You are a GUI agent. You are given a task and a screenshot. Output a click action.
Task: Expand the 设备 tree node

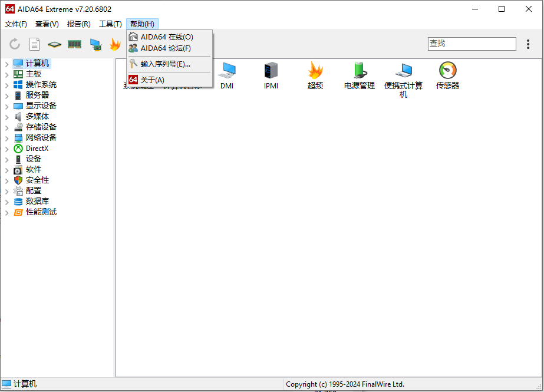point(6,160)
